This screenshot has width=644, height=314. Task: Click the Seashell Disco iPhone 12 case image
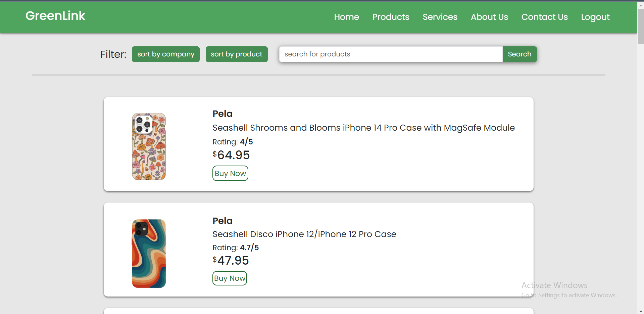(x=149, y=254)
